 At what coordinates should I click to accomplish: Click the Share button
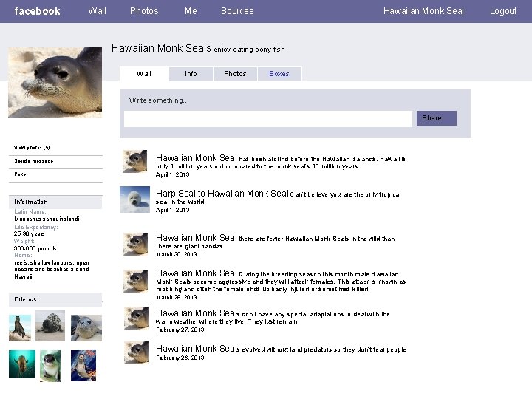tap(437, 118)
